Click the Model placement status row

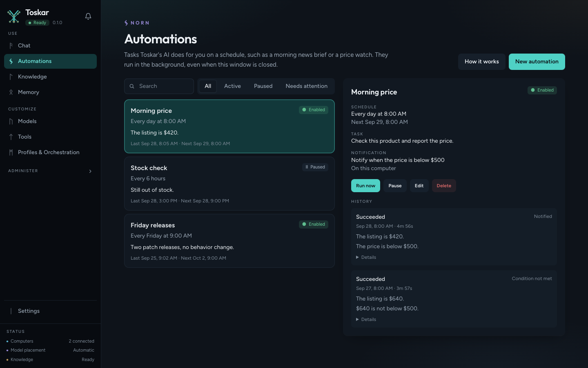coord(50,350)
